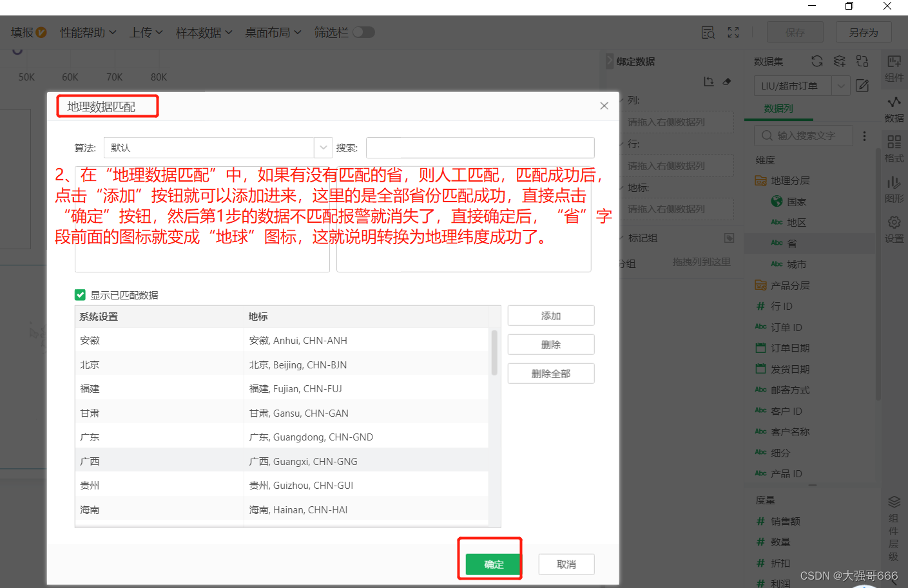908x588 pixels.
Task: Select the 订单日期 date field
Action: (x=782, y=348)
